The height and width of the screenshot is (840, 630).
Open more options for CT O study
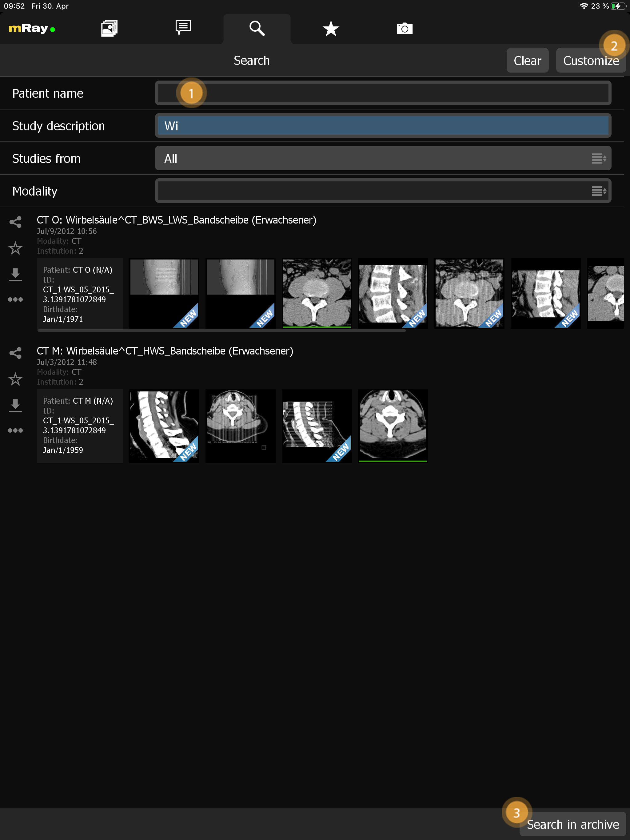pos(15,299)
